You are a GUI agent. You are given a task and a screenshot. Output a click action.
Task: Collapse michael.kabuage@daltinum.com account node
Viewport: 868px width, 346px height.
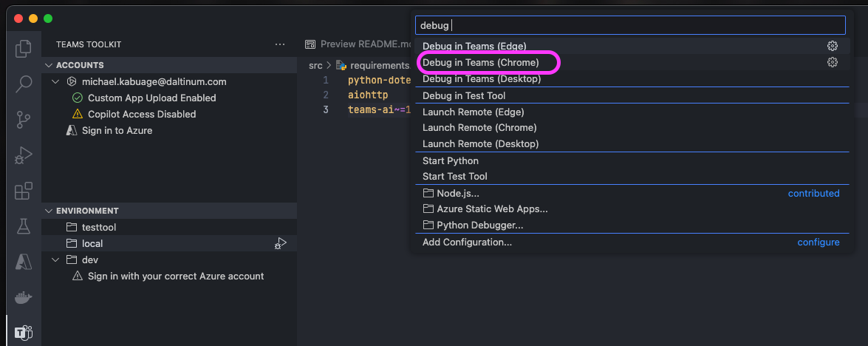[x=55, y=81]
